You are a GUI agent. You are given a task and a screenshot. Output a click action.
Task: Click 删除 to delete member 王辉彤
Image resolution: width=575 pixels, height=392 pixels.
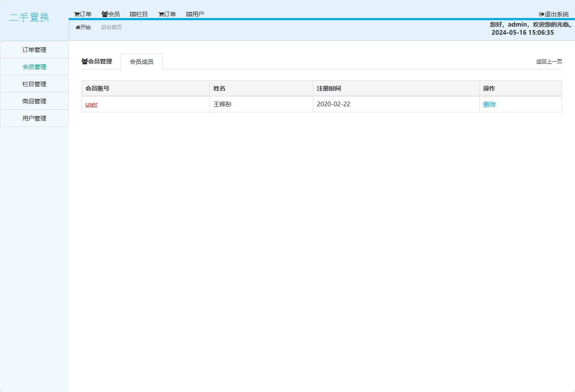[x=489, y=104]
